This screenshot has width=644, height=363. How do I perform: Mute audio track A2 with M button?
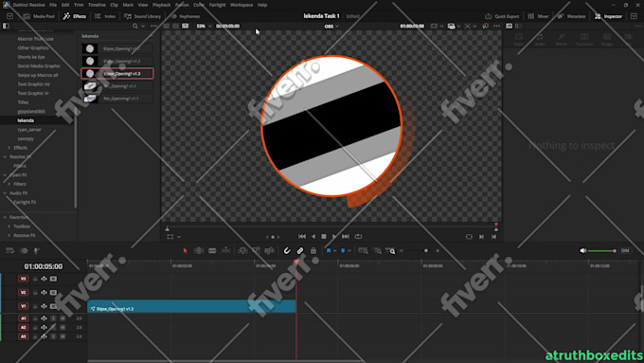(x=63, y=327)
